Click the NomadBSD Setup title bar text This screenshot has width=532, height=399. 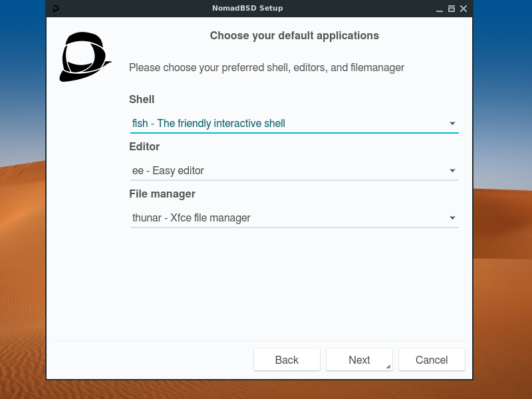pyautogui.click(x=247, y=8)
